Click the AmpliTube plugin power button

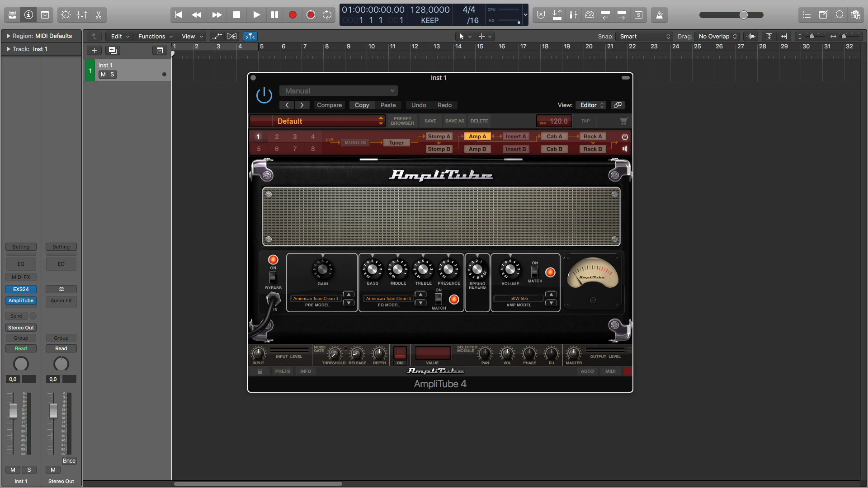[x=264, y=95]
